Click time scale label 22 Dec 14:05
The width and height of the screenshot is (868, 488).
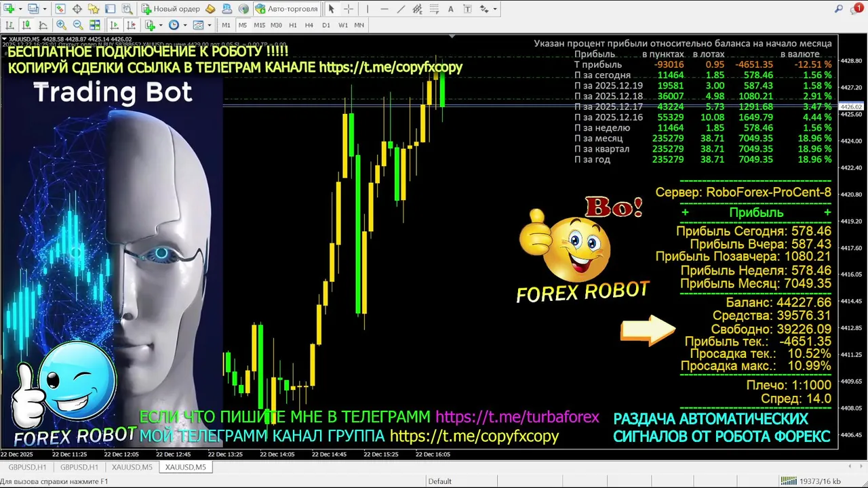point(279,454)
